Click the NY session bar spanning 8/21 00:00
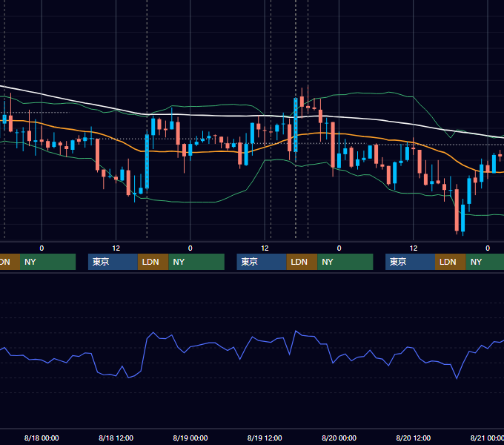This screenshot has width=504, height=445. 485,262
